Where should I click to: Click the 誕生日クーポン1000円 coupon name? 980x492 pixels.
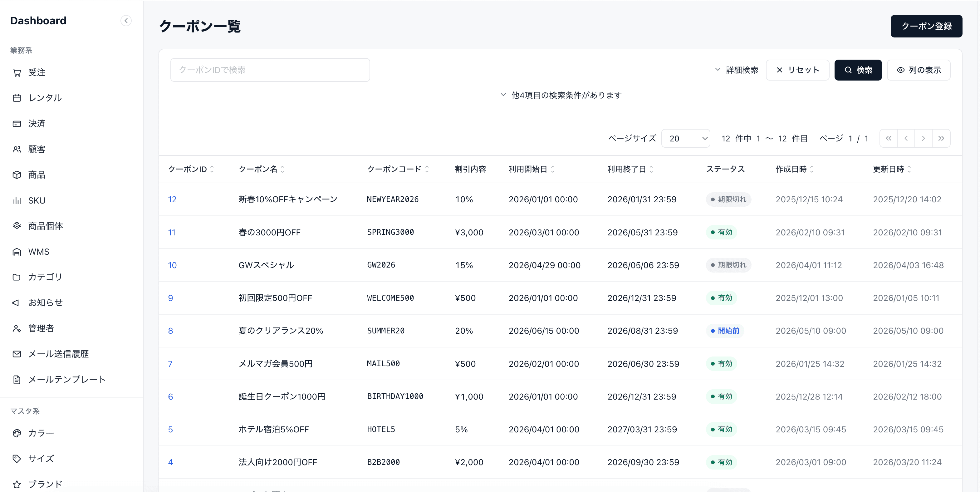click(282, 396)
